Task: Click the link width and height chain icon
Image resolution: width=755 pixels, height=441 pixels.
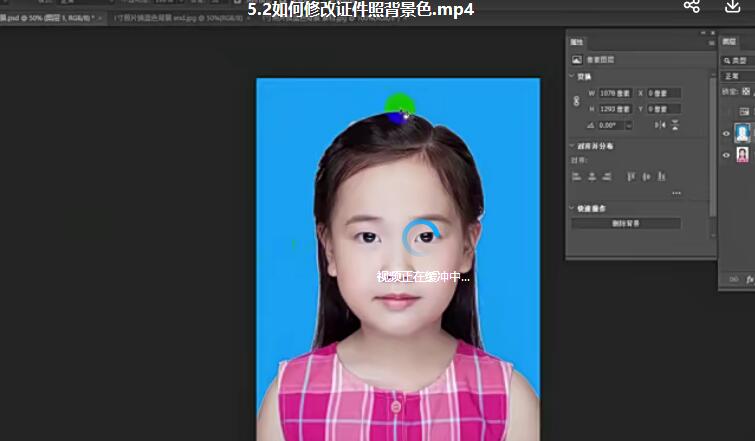Action: tap(576, 100)
